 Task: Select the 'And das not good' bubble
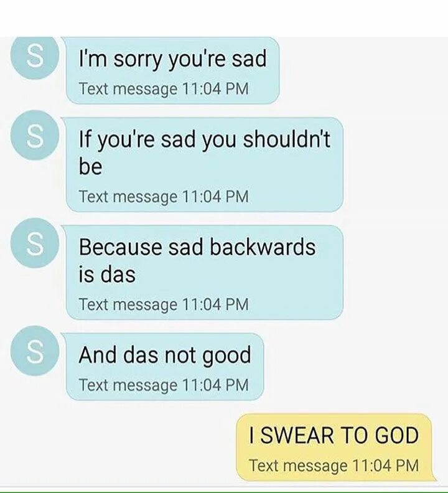[x=165, y=366]
